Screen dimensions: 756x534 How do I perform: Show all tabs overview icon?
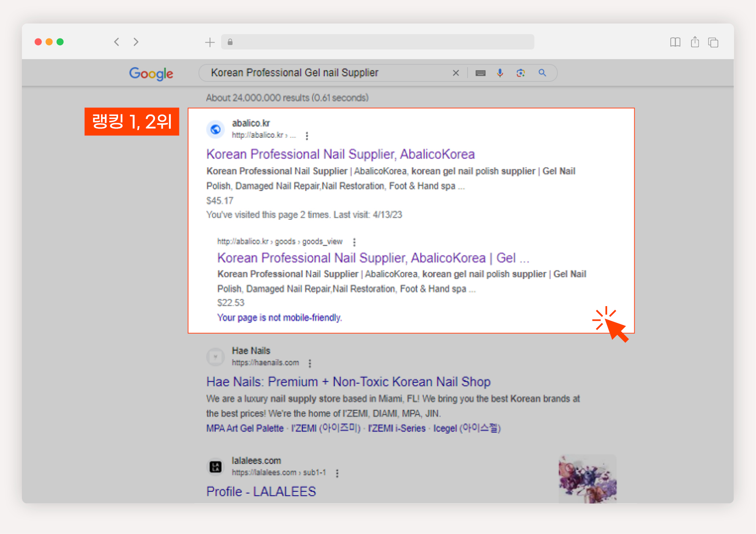713,42
